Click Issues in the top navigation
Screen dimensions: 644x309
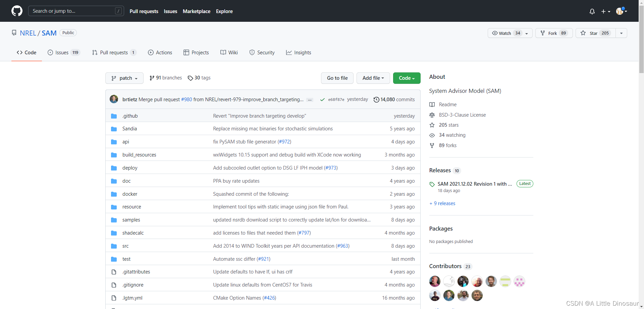tap(170, 11)
